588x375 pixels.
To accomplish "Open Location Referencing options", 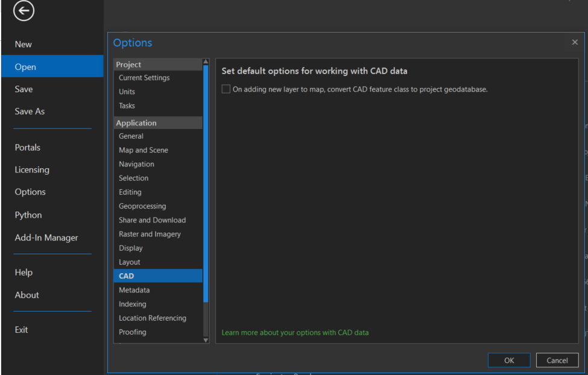I will 153,318.
